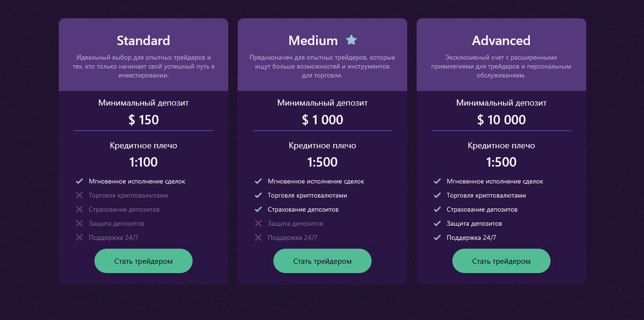The image size is (644, 320).
Task: Click the Standard plan cross for Страхование депозитов
Action: coord(79,209)
